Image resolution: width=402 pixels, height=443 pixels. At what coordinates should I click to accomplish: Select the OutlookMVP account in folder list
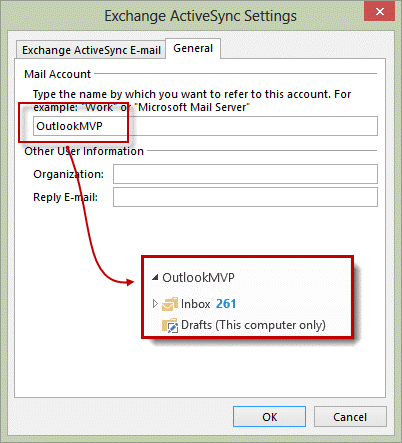click(198, 277)
